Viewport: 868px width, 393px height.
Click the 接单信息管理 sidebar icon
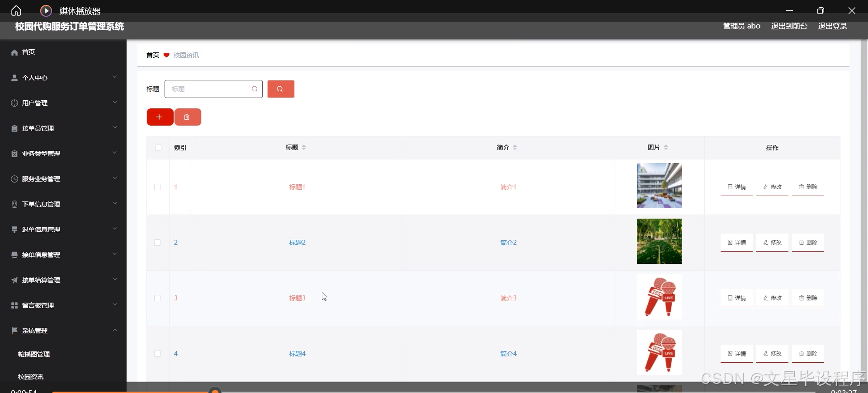tap(14, 255)
